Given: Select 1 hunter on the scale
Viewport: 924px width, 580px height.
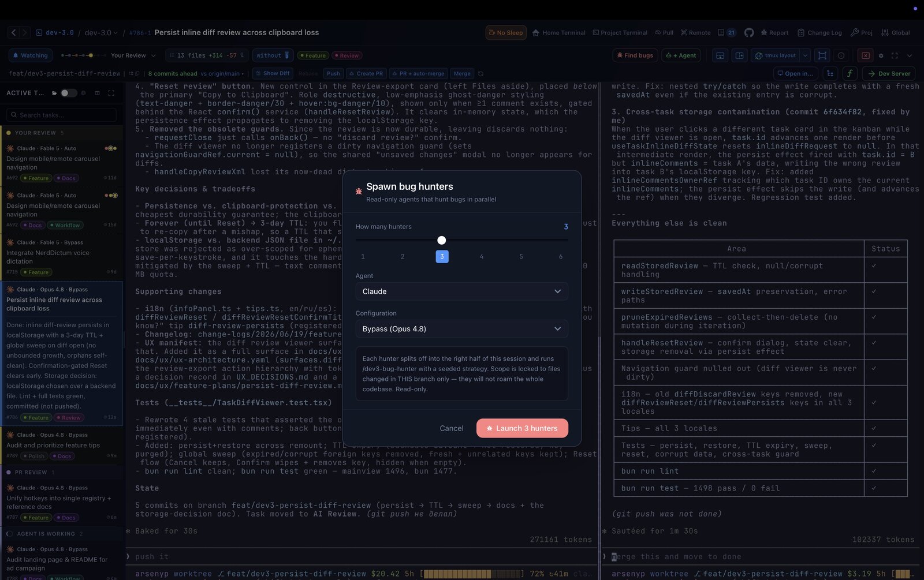Looking at the screenshot, I should tap(363, 257).
